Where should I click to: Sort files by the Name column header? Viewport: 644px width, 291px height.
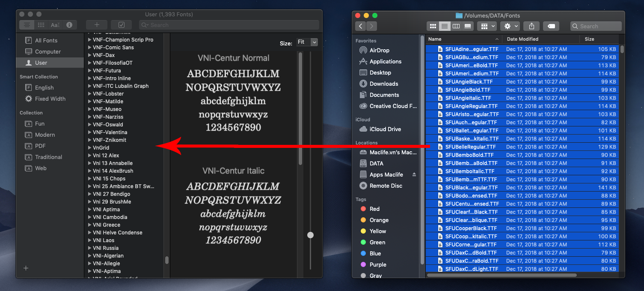click(x=435, y=39)
